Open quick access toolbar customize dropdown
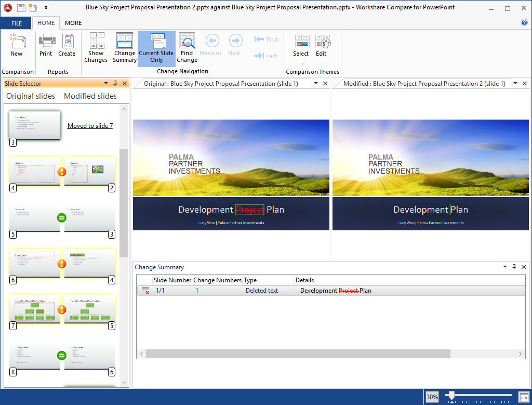This screenshot has height=405, width=532. tap(46, 7)
